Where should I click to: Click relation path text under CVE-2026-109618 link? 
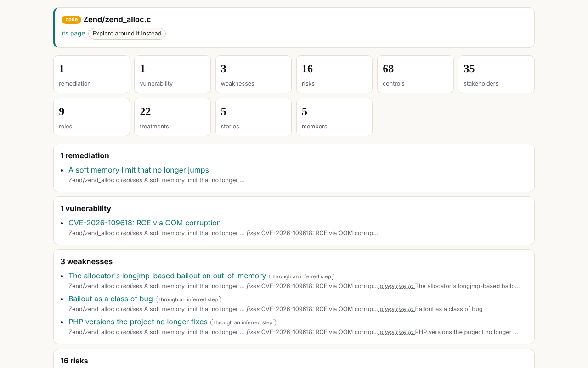coord(223,233)
